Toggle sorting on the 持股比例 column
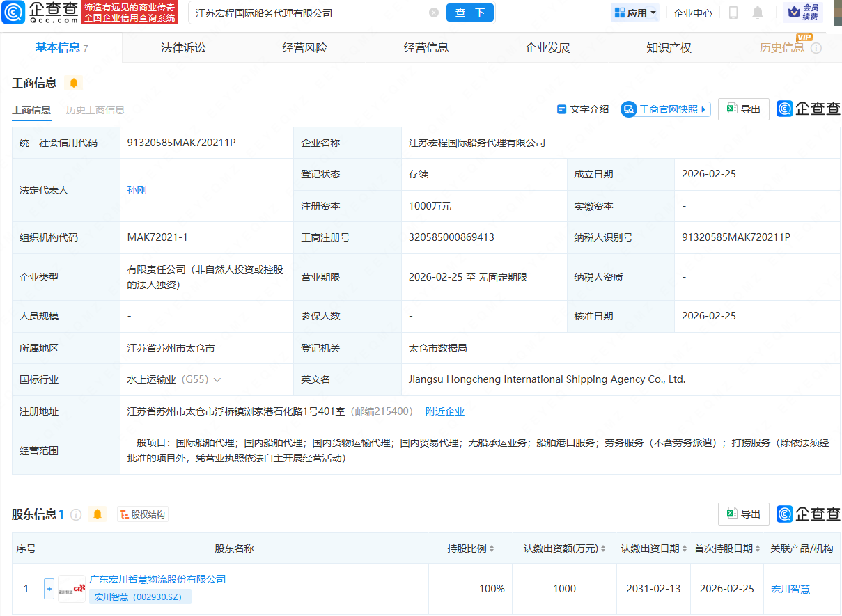This screenshot has height=616, width=842. pos(491,548)
